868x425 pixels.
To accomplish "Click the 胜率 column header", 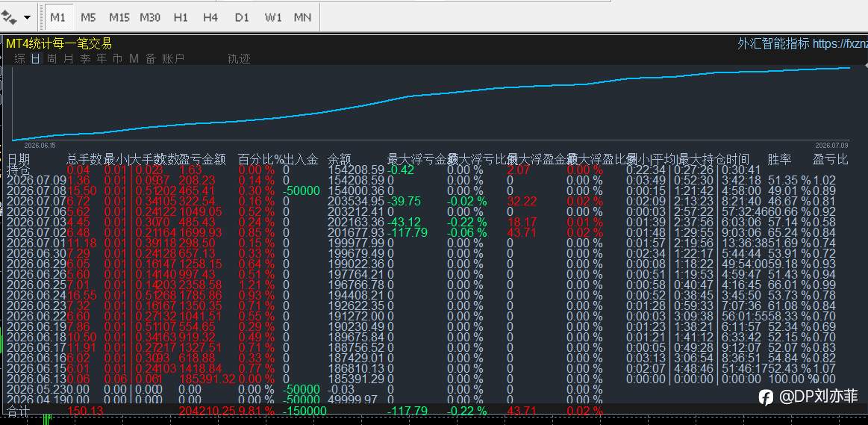I will pyautogui.click(x=779, y=160).
